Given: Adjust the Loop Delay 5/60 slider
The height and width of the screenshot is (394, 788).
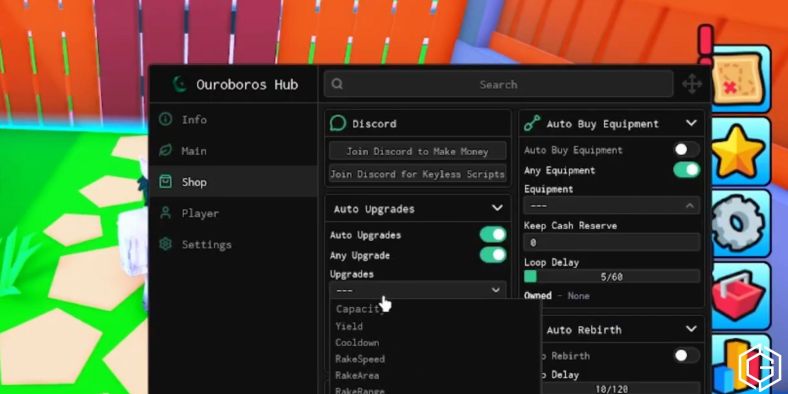Looking at the screenshot, I should pyautogui.click(x=611, y=276).
